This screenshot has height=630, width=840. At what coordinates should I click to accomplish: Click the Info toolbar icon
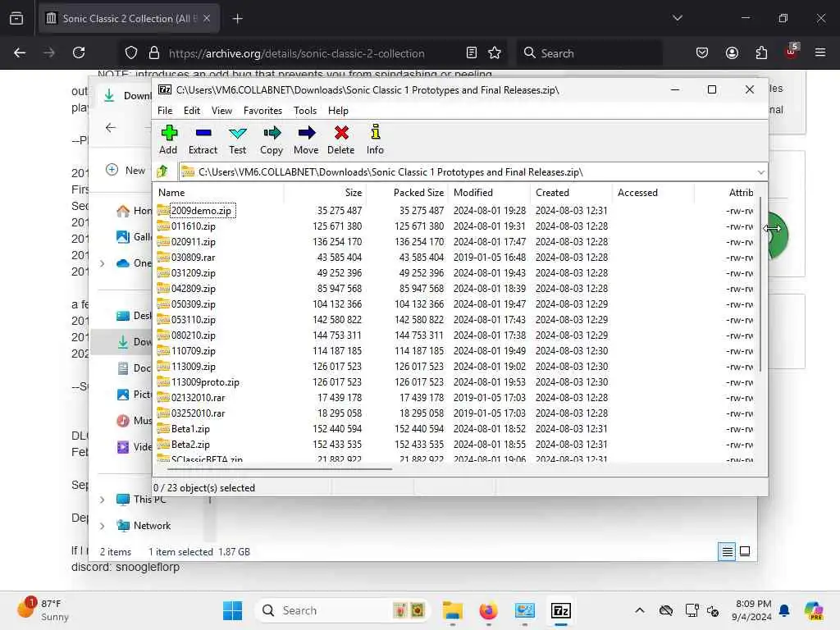click(375, 139)
